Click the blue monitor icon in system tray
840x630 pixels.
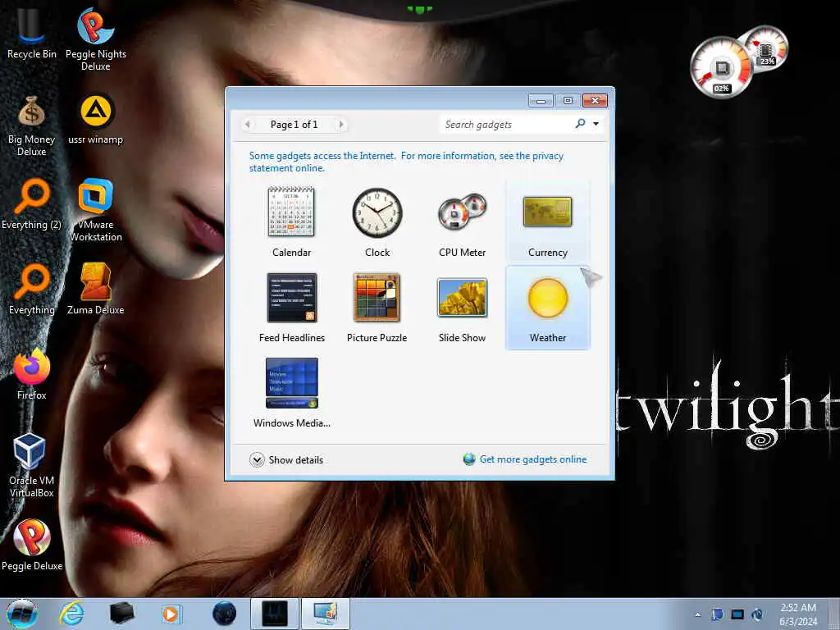click(737, 614)
